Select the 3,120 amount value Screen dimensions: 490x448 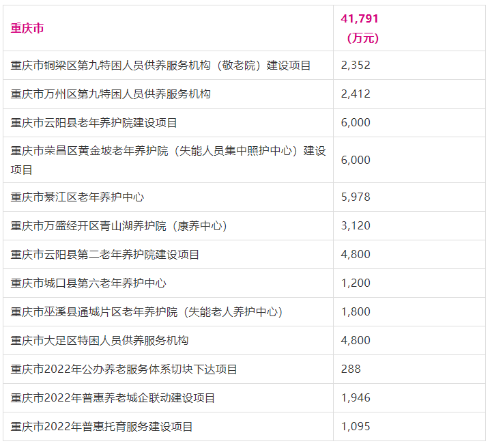tap(356, 225)
